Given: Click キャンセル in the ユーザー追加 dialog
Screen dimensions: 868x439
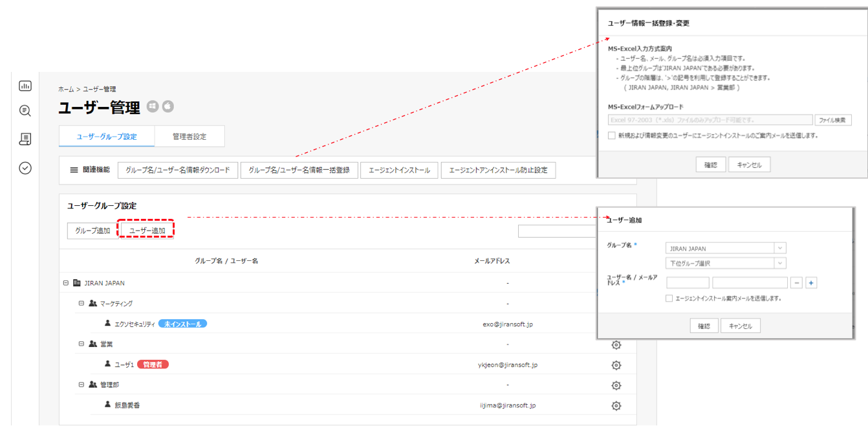Looking at the screenshot, I should (x=741, y=326).
